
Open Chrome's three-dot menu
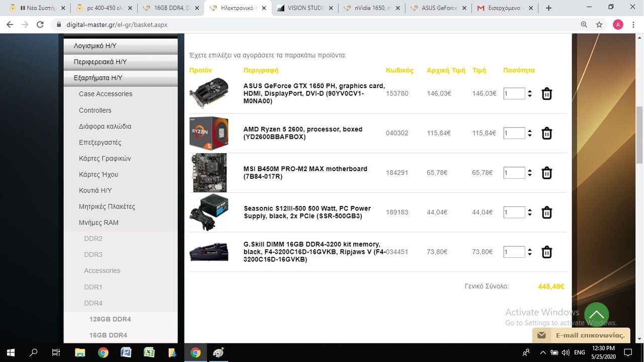[x=633, y=24]
